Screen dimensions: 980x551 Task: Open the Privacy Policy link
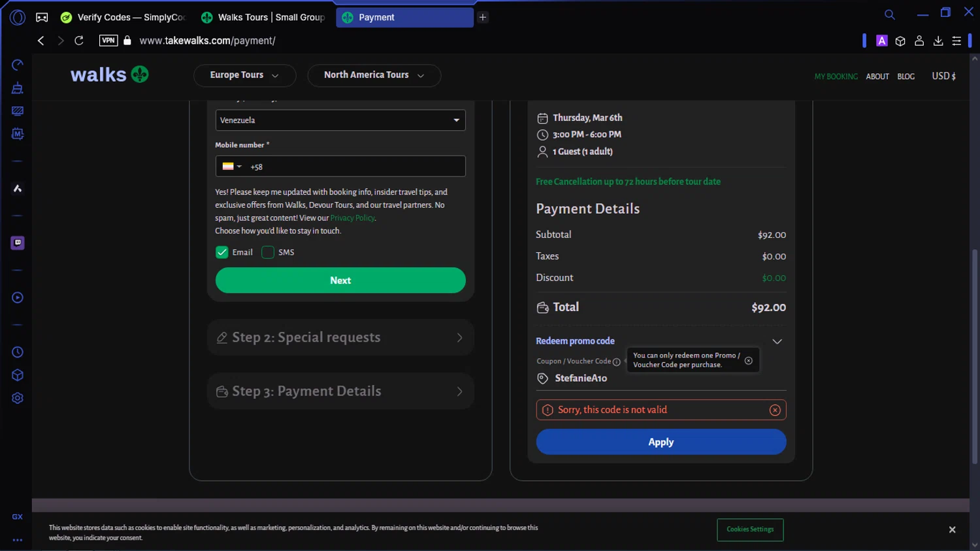click(x=352, y=218)
